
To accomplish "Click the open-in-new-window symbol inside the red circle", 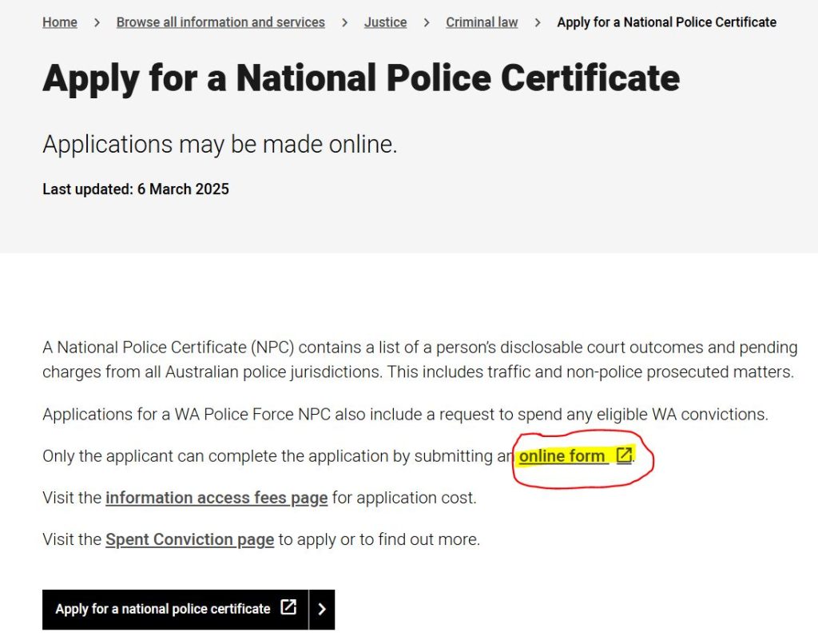I will (x=623, y=455).
